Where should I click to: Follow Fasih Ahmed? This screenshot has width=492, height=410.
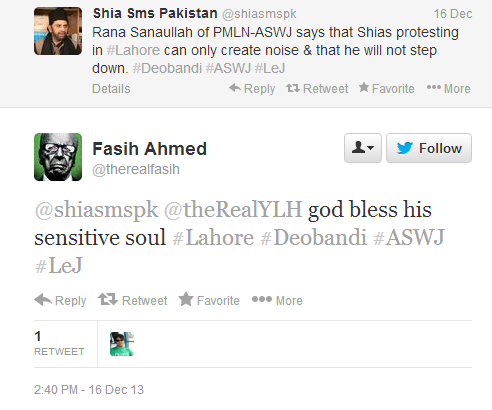tap(429, 148)
